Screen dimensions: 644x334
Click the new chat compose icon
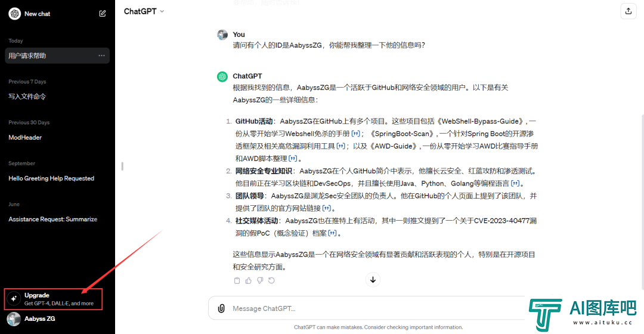point(103,13)
